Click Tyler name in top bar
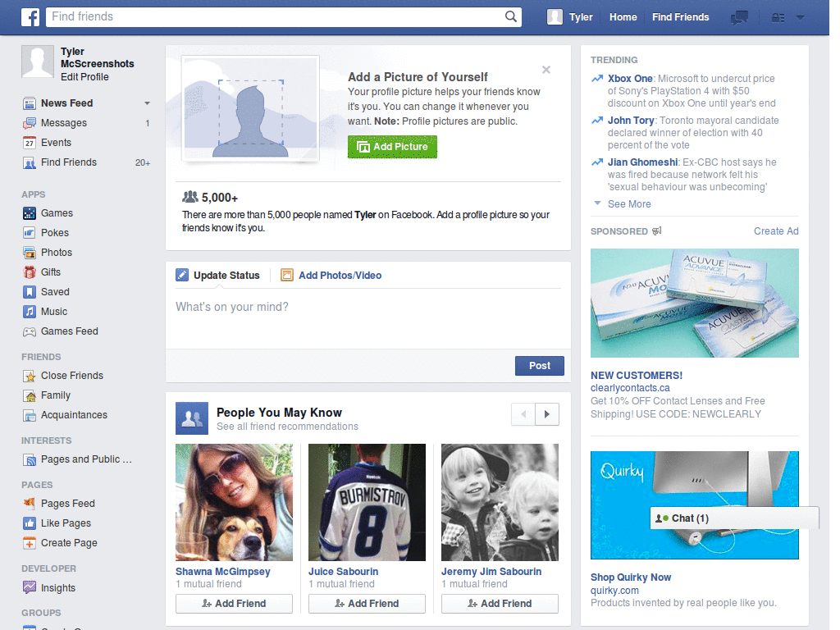The width and height of the screenshot is (840, 630). pos(581,17)
